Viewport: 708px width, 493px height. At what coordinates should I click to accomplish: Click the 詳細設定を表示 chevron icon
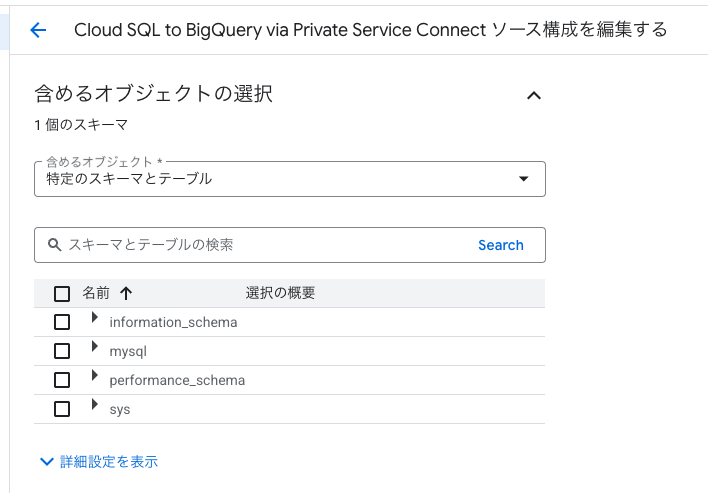point(47,461)
